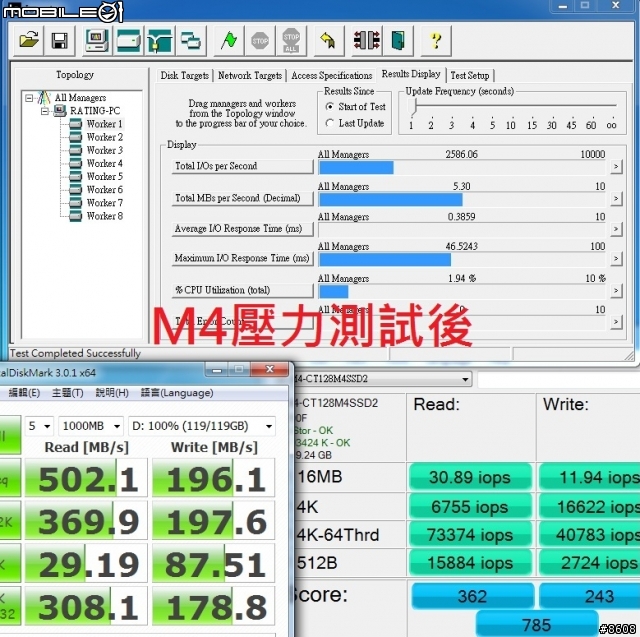Select Worker 7 in topology tree
This screenshot has width=640, height=637.
[104, 203]
